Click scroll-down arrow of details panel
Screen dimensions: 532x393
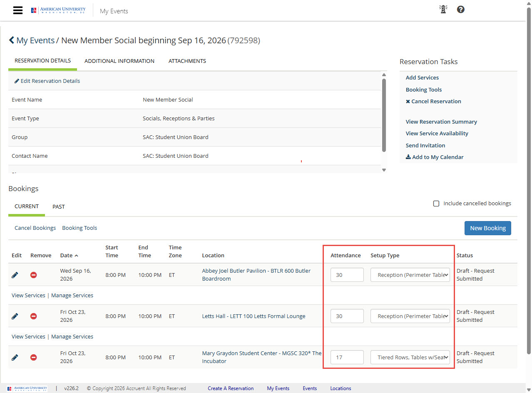pos(384,170)
